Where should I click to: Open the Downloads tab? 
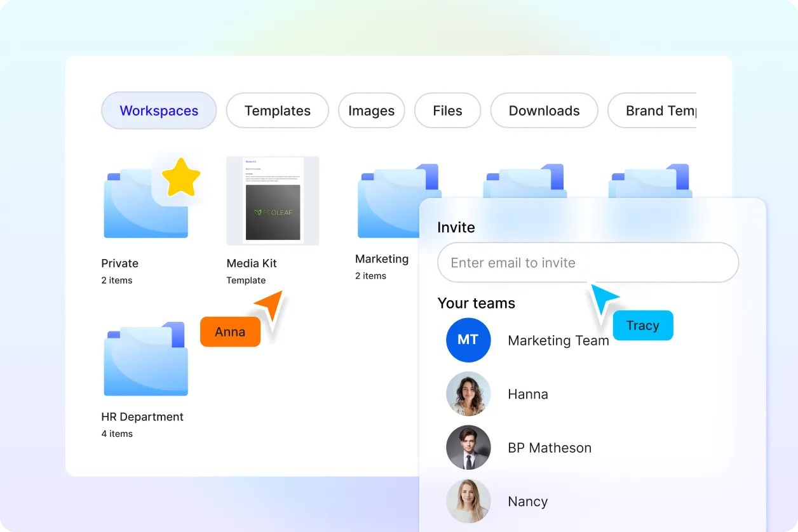coord(544,110)
